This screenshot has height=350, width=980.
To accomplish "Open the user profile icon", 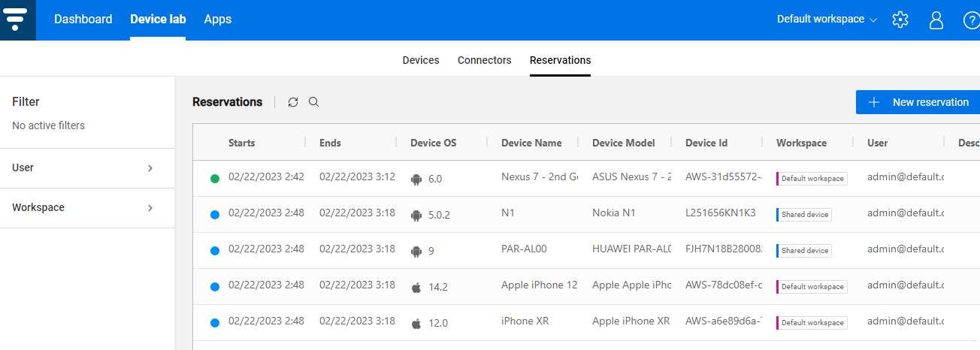I will [936, 20].
